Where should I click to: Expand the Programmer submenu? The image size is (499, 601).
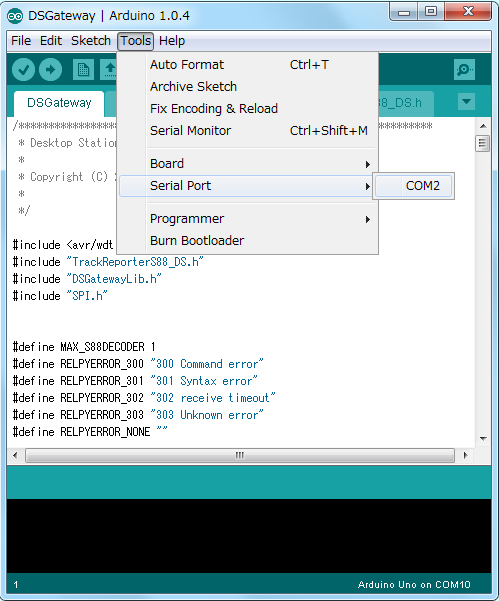[249, 219]
